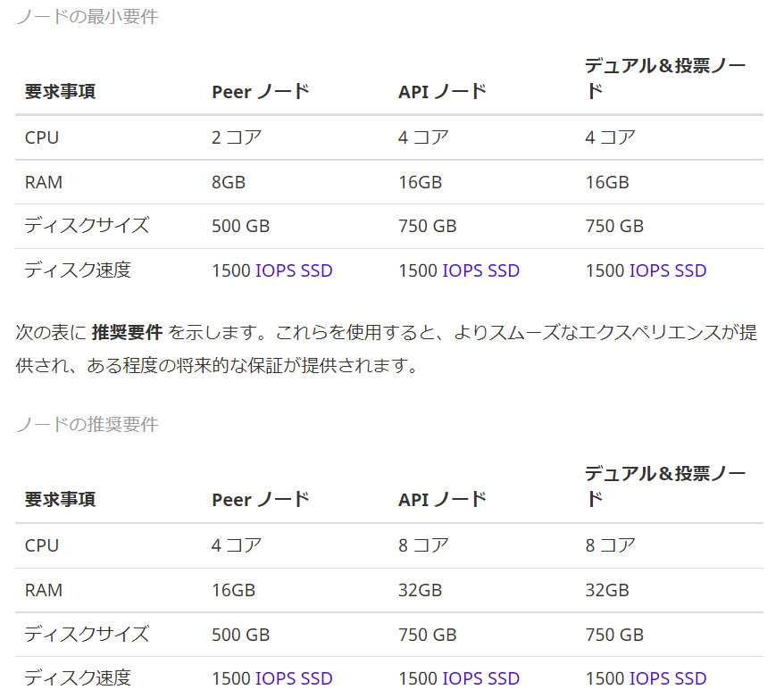Screen dimensions: 784x698
Task: Follow IOPS SSD link in minimum table's デュアル＆投票ノード column
Action: click(x=667, y=270)
